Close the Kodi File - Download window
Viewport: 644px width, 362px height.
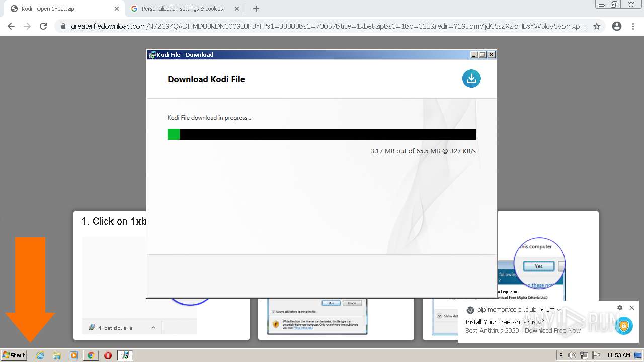click(x=492, y=55)
